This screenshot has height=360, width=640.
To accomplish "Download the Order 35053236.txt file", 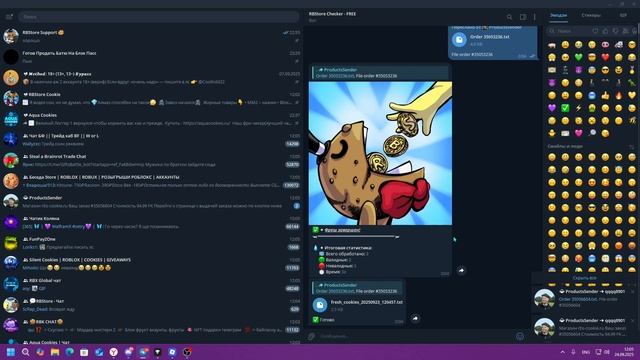I will [x=459, y=40].
